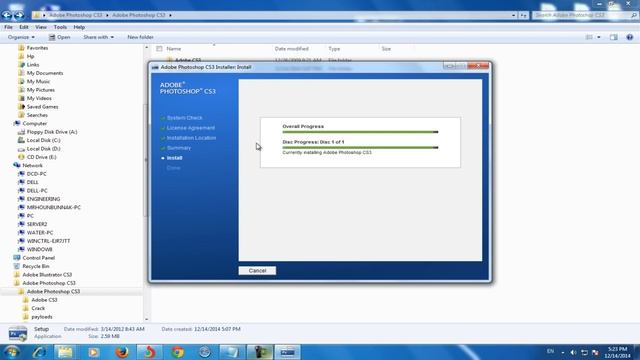The height and width of the screenshot is (360, 640).
Task: Open the address bar history dropdown
Action: 513,15
